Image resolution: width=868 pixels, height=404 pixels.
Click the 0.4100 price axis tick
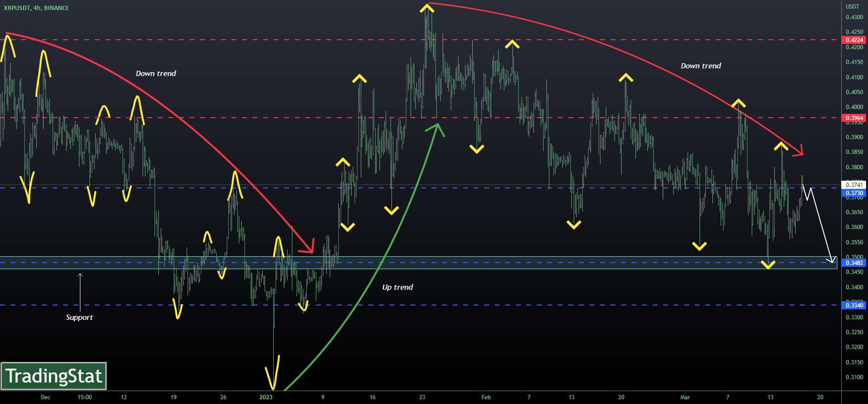[x=854, y=77]
